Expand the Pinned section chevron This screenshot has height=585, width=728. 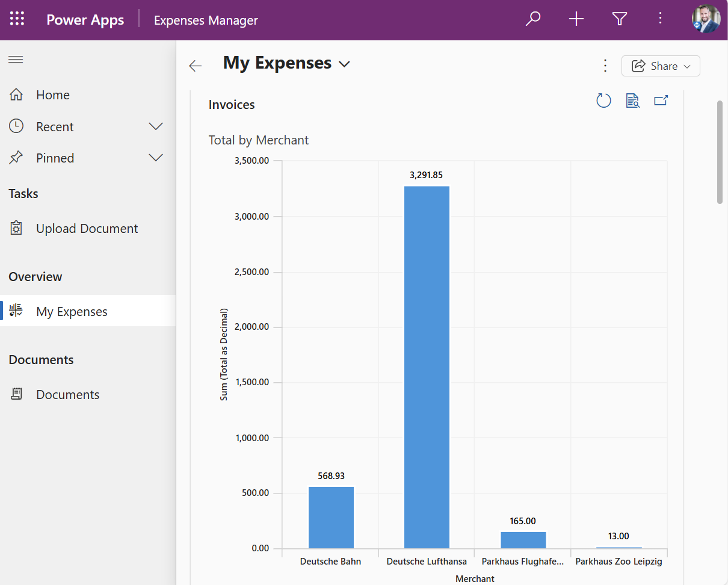pos(156,158)
